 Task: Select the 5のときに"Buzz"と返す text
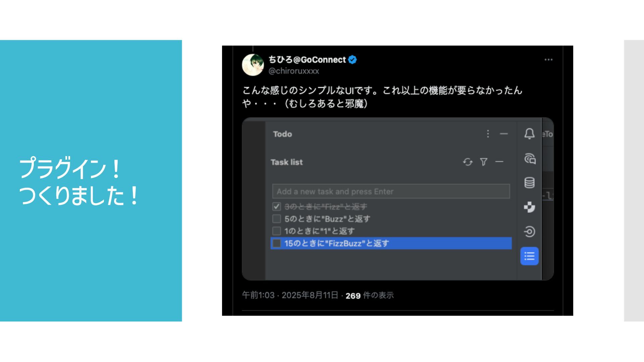coord(327,219)
